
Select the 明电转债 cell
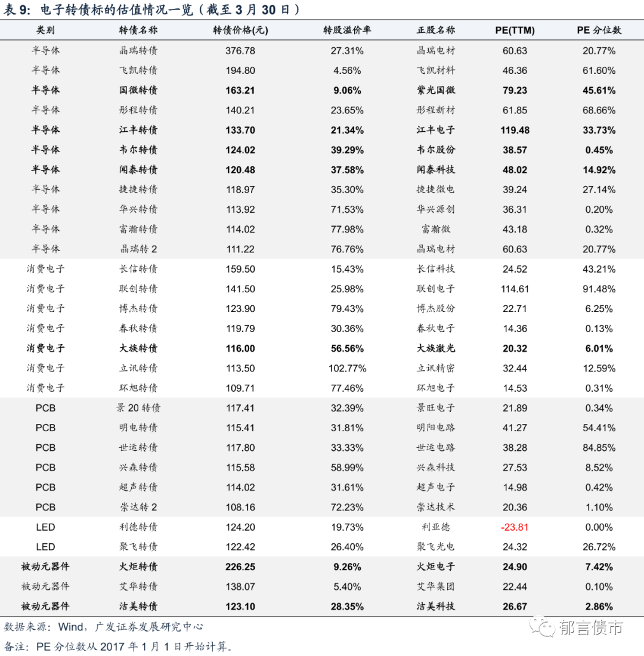click(138, 428)
